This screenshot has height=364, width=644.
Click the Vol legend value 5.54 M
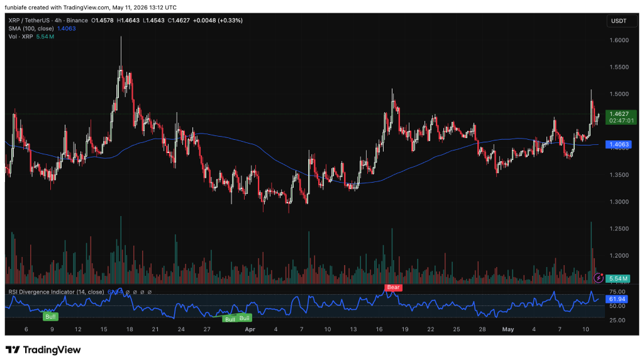[x=45, y=37]
